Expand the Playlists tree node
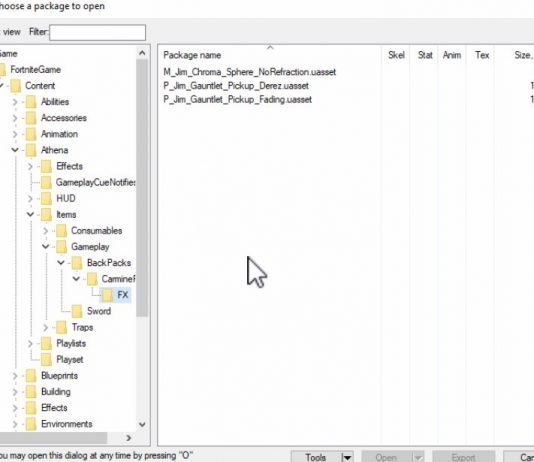This screenshot has height=462, width=534. pyautogui.click(x=30, y=344)
